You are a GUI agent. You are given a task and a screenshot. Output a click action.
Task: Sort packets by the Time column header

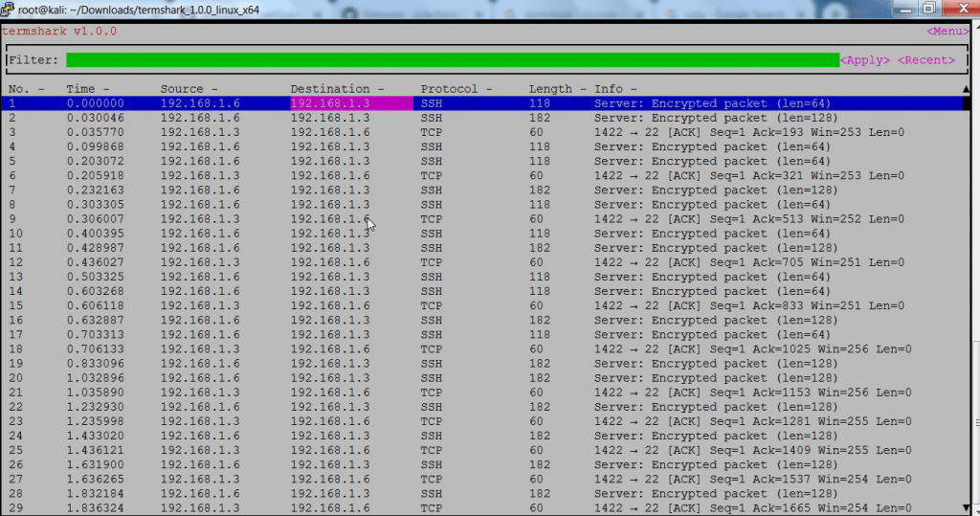tap(87, 89)
